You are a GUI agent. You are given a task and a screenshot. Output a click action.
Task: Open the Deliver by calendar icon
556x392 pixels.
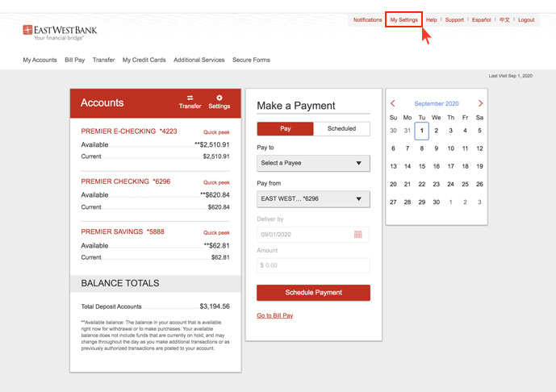[x=357, y=234]
